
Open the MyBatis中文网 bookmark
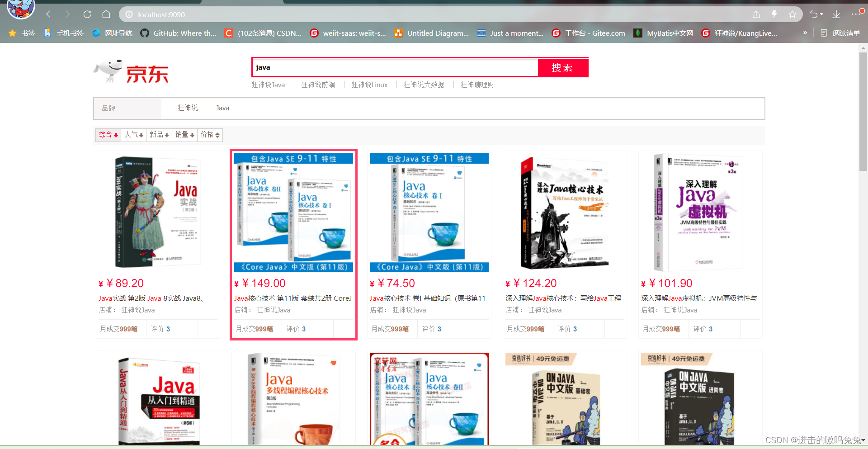[663, 33]
